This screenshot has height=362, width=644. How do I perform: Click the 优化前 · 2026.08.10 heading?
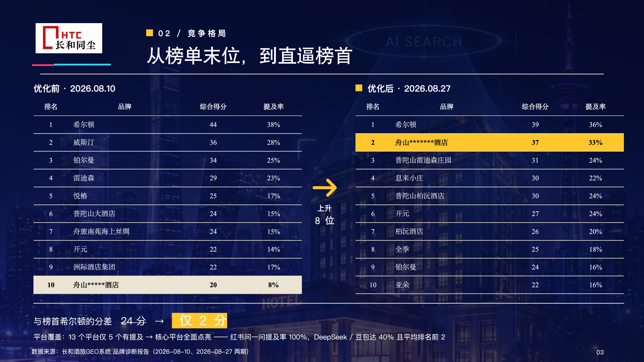coord(74,88)
